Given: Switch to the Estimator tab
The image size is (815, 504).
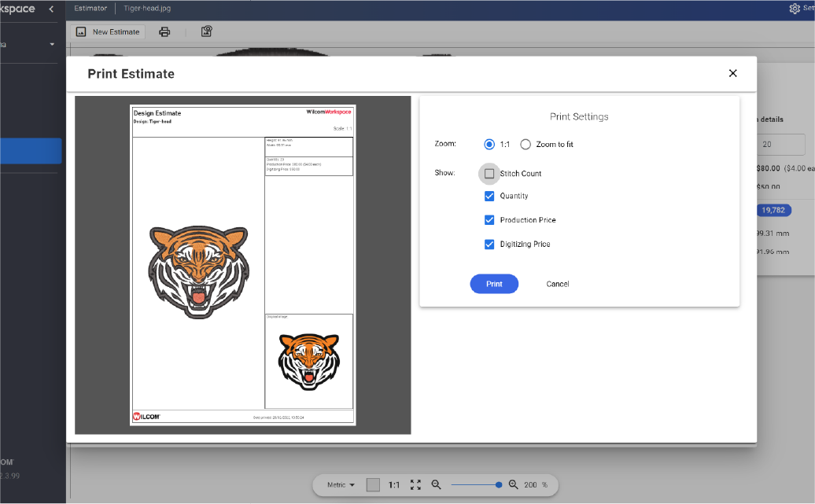Looking at the screenshot, I should coord(90,9).
